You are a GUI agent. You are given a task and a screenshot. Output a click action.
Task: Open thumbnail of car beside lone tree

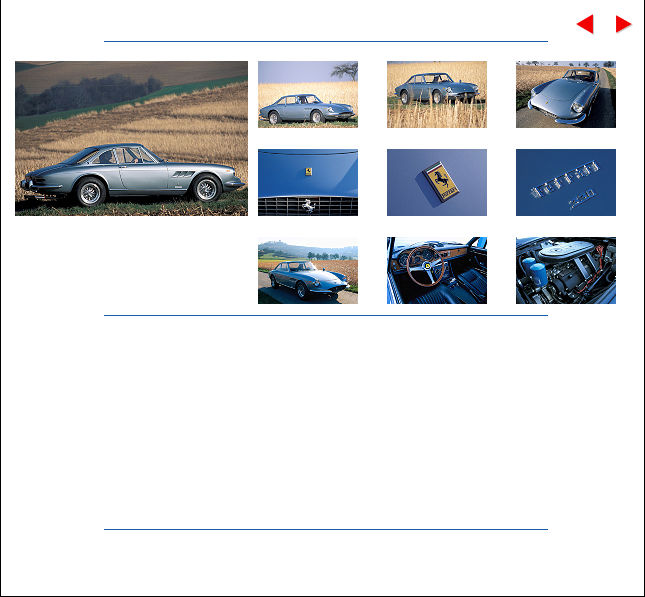pos(308,94)
